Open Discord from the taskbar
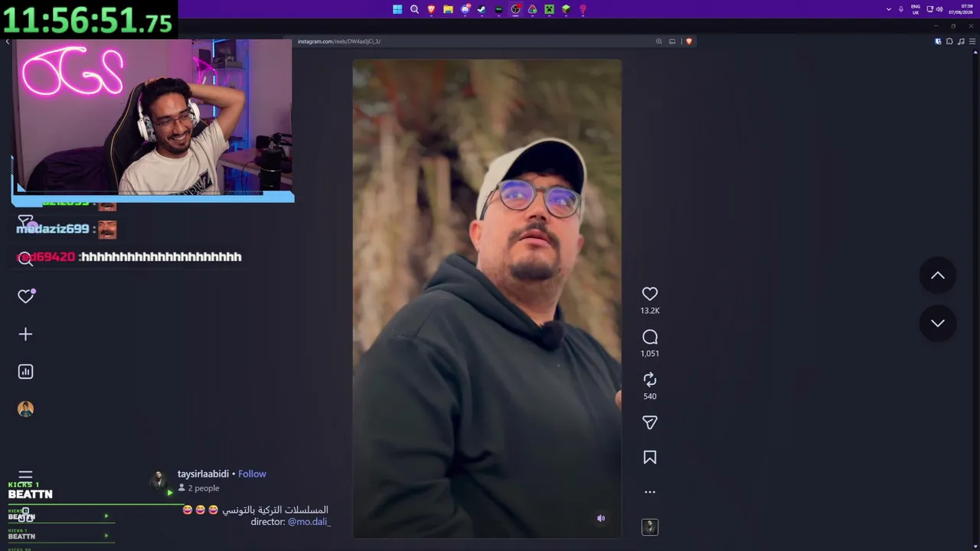 (465, 9)
